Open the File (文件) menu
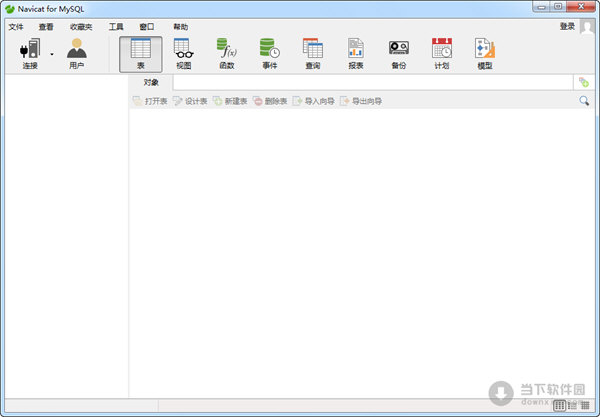 [x=16, y=27]
